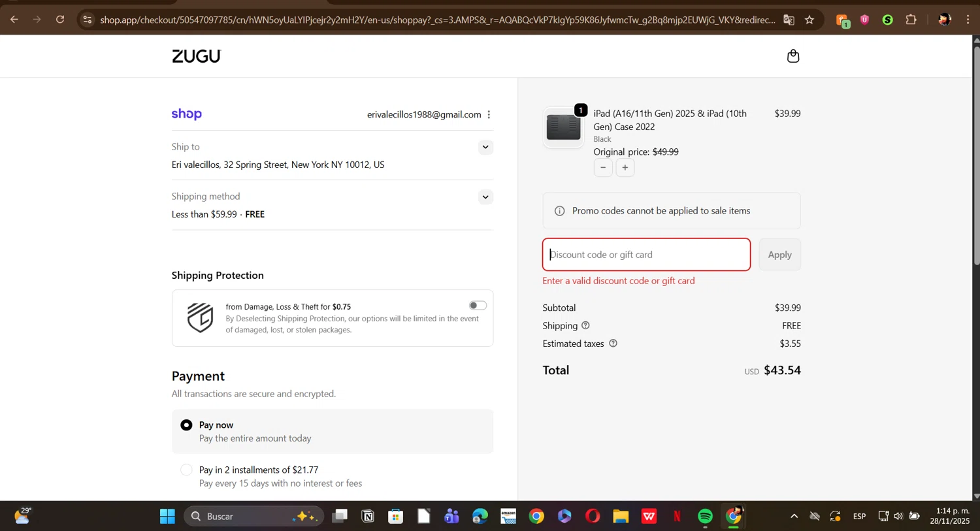Open File Explorer from the taskbar

coord(621,517)
